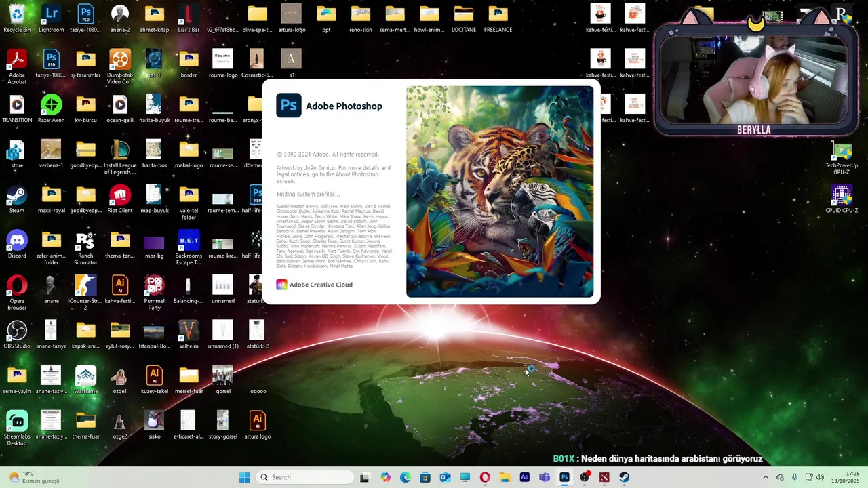The image size is (868, 488).
Task: Open the weather widget showing 18°C
Action: coord(34,477)
